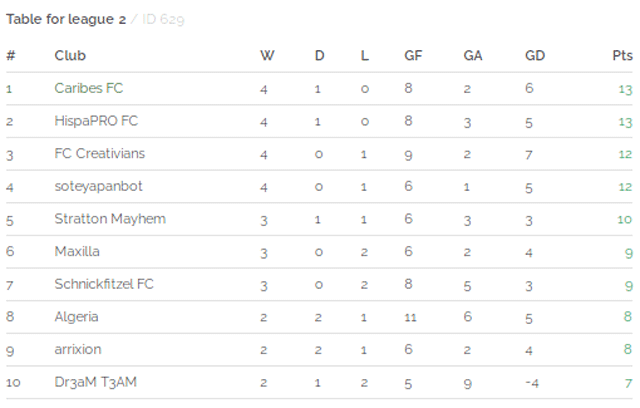
Task: Click the GF column header
Action: 413,55
